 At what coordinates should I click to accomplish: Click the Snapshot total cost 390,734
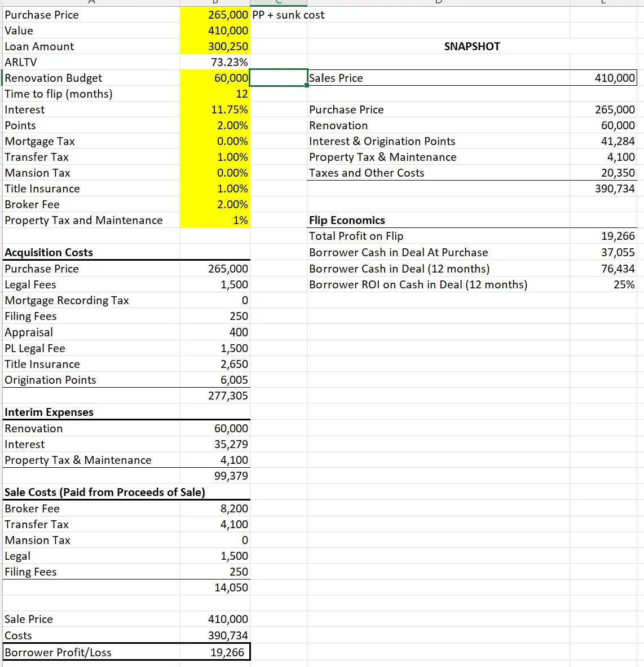[603, 188]
